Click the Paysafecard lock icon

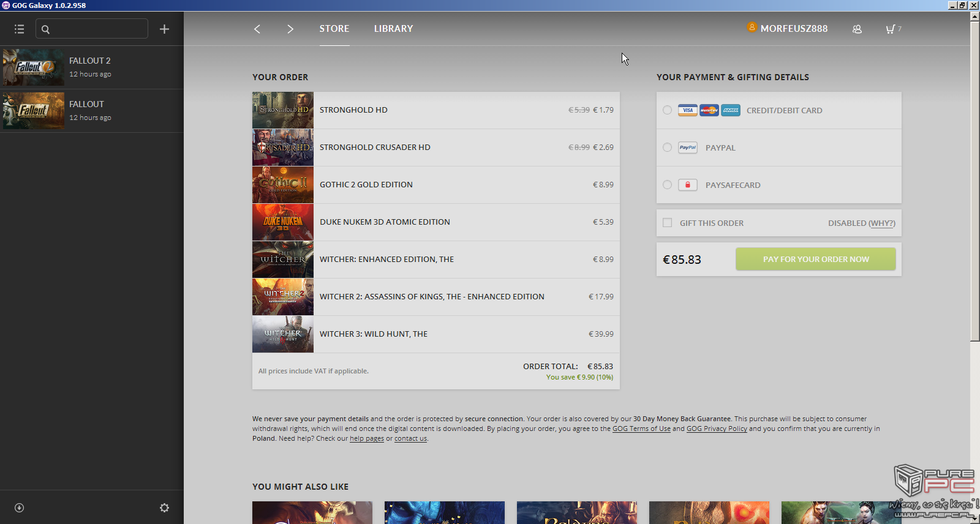coord(688,185)
